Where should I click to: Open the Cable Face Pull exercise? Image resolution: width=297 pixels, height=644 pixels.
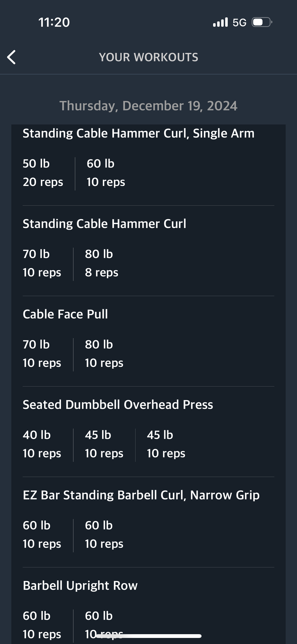(65, 314)
